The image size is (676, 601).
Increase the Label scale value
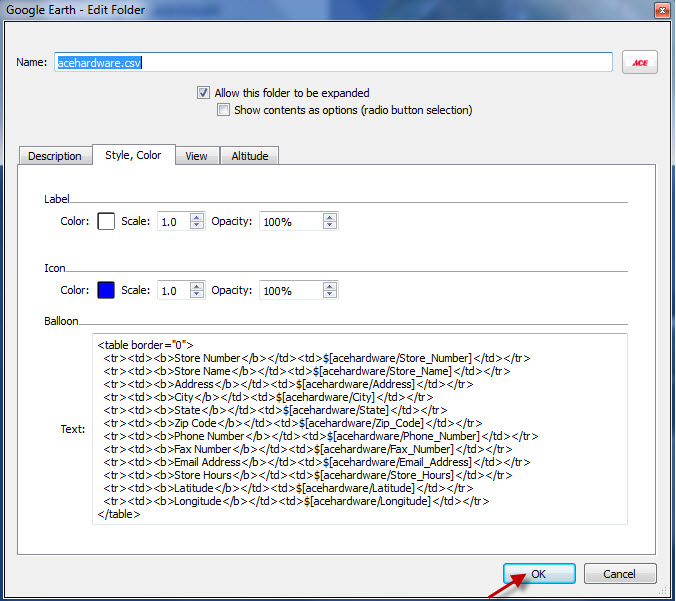(x=197, y=217)
